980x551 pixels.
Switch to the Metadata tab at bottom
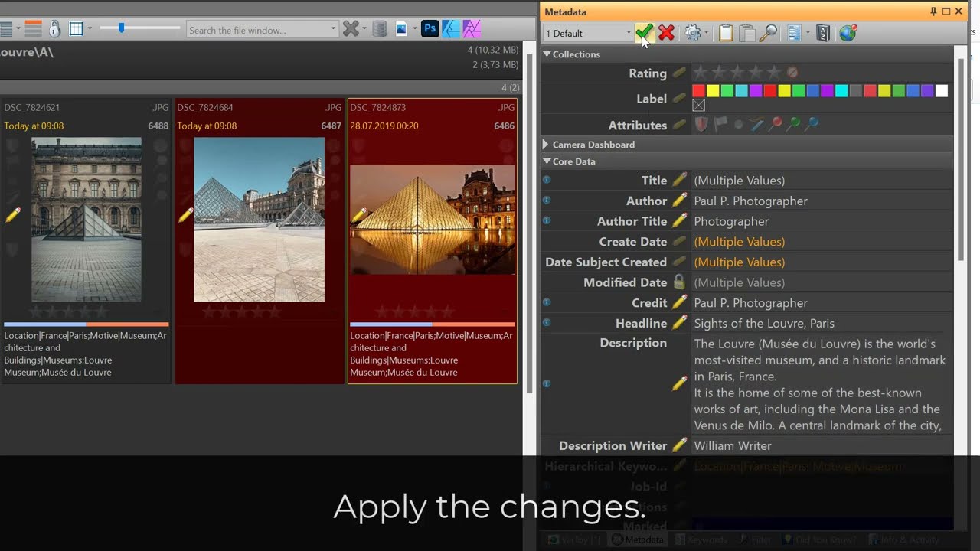(x=637, y=540)
